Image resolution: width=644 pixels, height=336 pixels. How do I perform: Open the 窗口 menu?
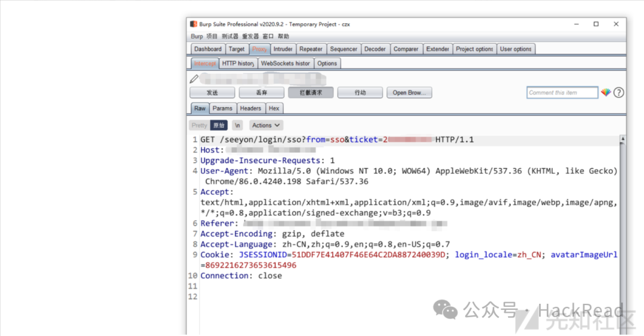coord(268,36)
